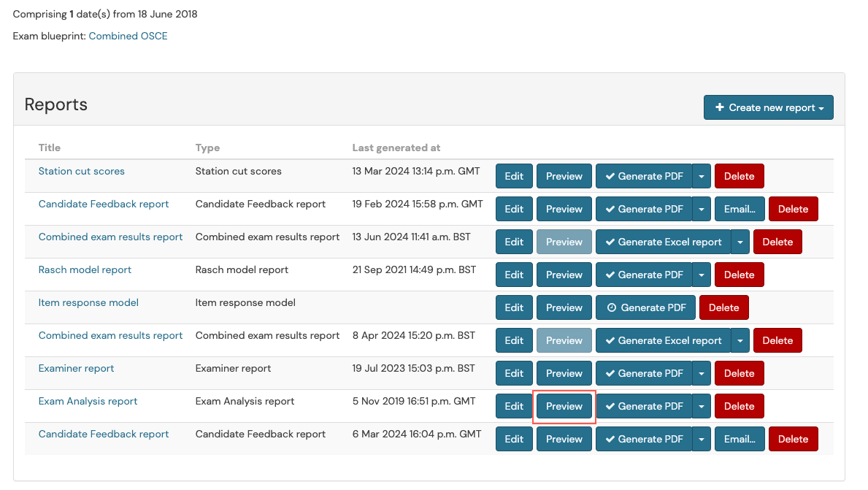Image resolution: width=868 pixels, height=490 pixels.
Task: Generate PDF for Station cut scores
Action: [644, 176]
